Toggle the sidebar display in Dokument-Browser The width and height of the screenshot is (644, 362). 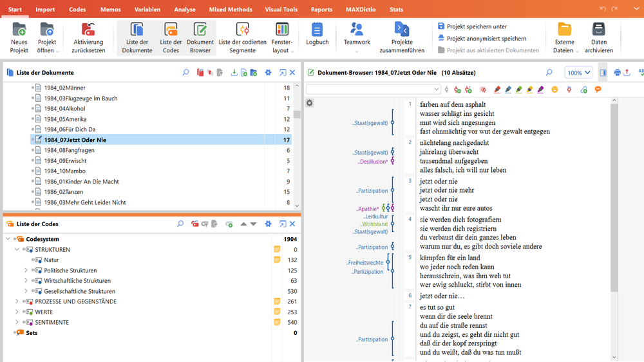603,73
